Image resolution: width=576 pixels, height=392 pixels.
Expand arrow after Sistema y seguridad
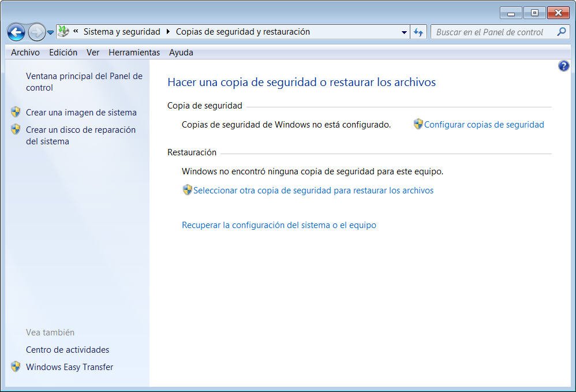pos(168,32)
